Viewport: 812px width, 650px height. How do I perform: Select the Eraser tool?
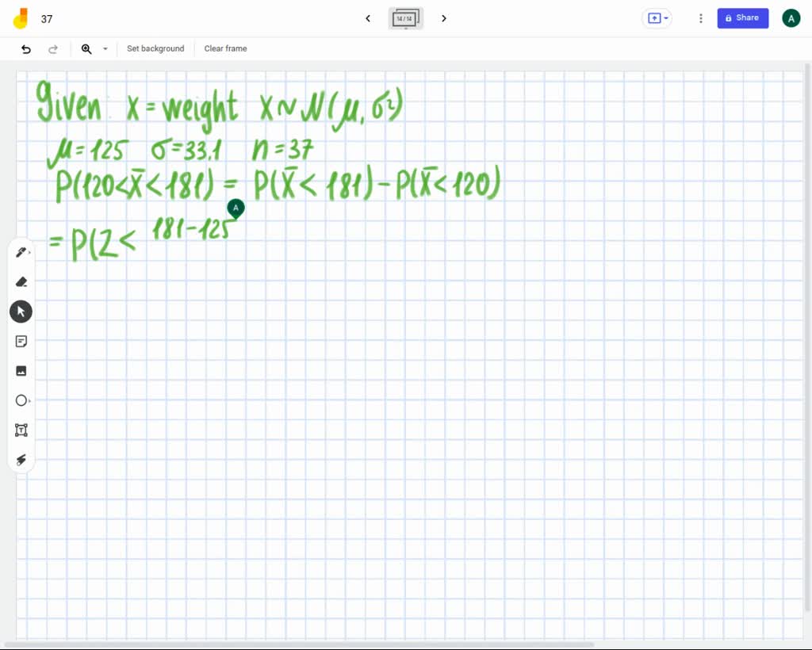click(21, 281)
